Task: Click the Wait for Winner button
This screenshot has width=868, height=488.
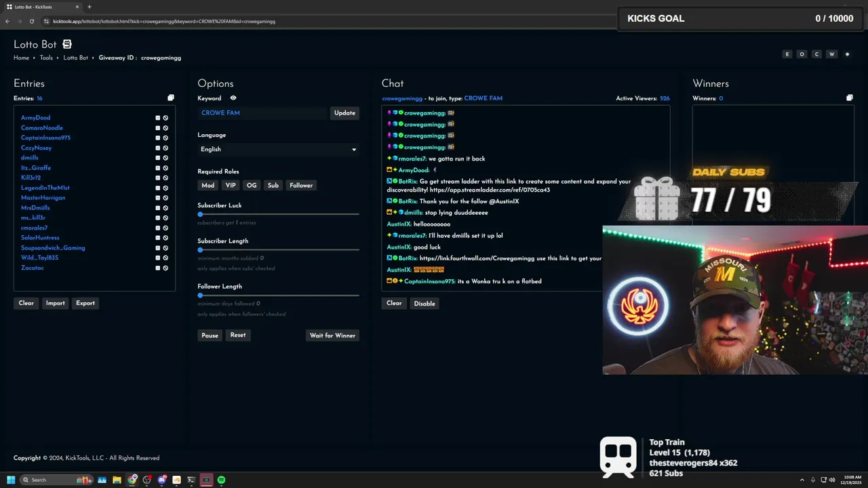Action: [332, 335]
